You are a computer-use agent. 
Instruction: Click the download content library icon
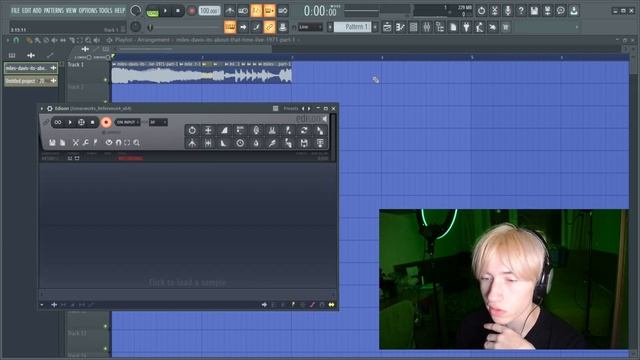click(574, 11)
